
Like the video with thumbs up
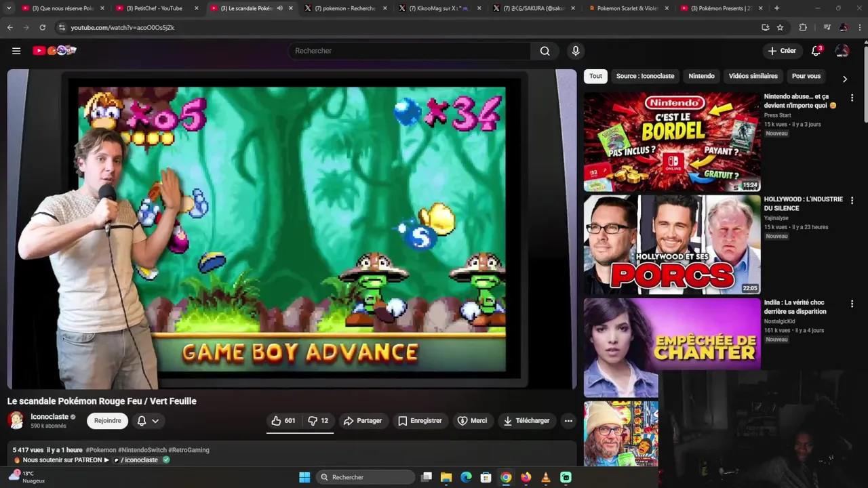pos(283,421)
